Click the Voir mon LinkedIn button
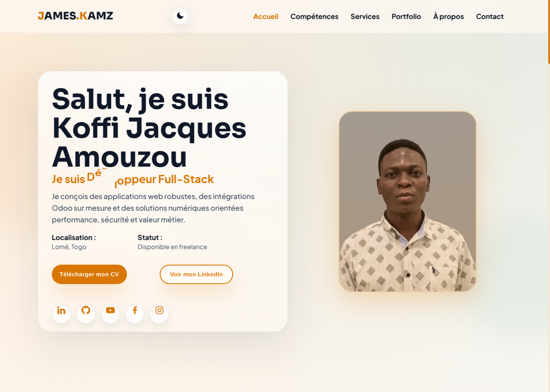Screen dimensions: 550x392 tap(196, 274)
